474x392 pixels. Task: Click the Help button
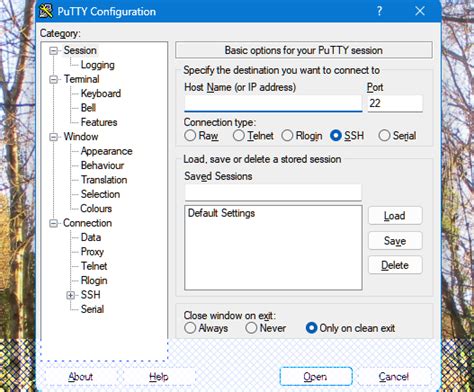click(x=159, y=377)
